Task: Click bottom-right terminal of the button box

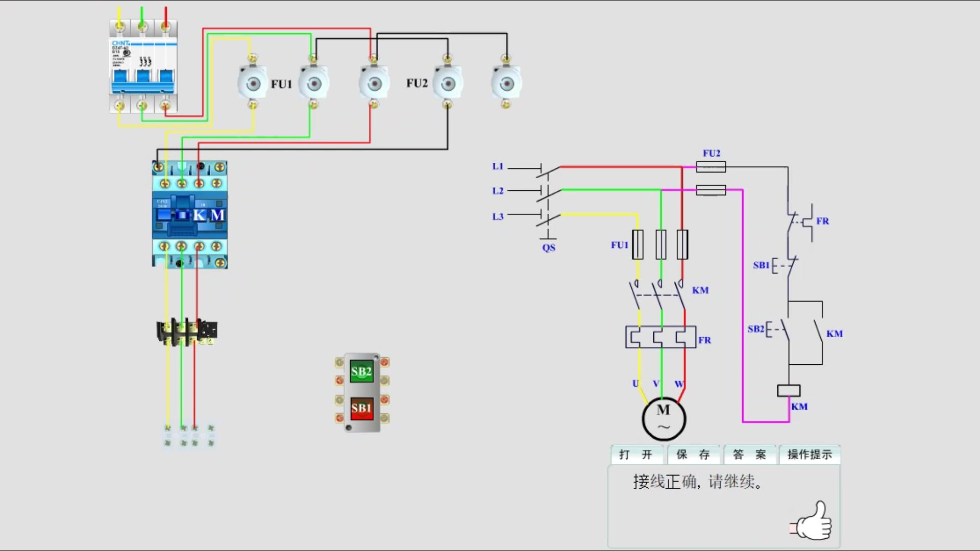Action: 385,418
